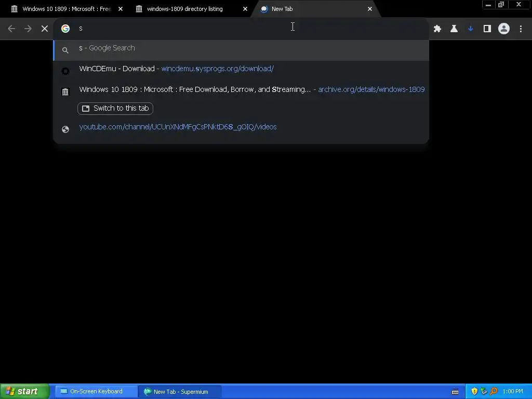Click the magnifier icon of search suggestion

(x=65, y=50)
